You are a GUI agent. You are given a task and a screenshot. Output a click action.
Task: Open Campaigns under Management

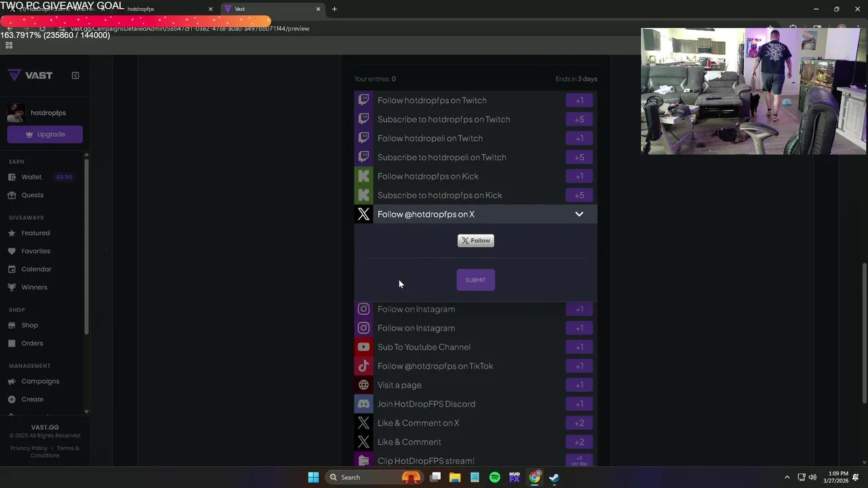(40, 382)
